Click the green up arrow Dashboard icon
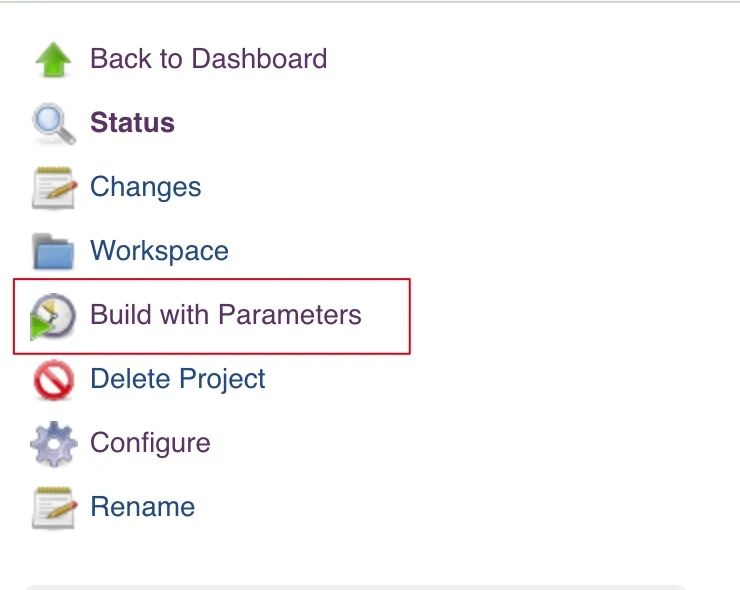 coord(53,59)
